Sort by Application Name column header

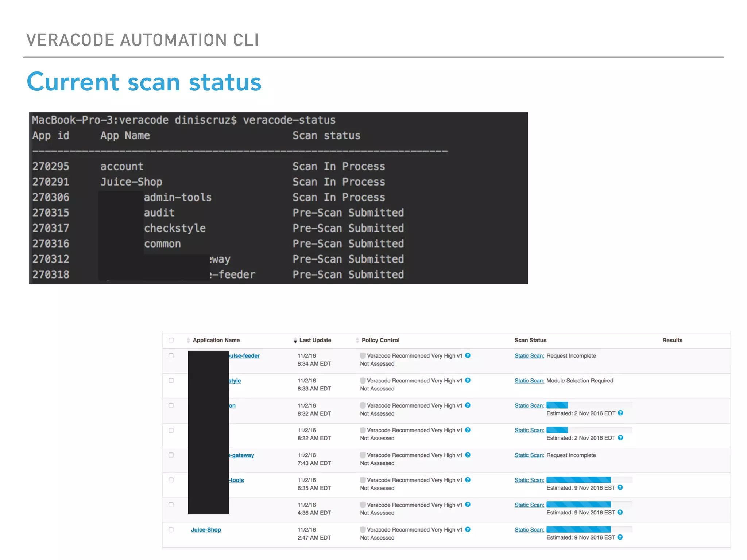click(216, 340)
